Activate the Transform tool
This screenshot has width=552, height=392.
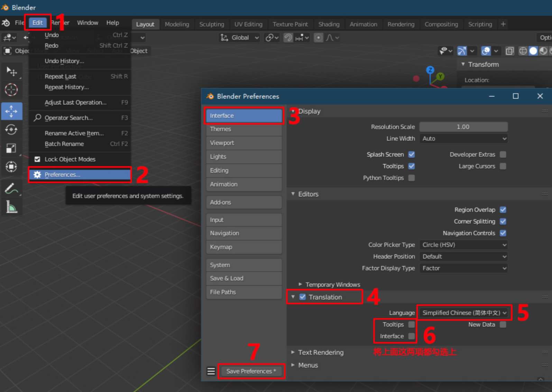click(11, 167)
